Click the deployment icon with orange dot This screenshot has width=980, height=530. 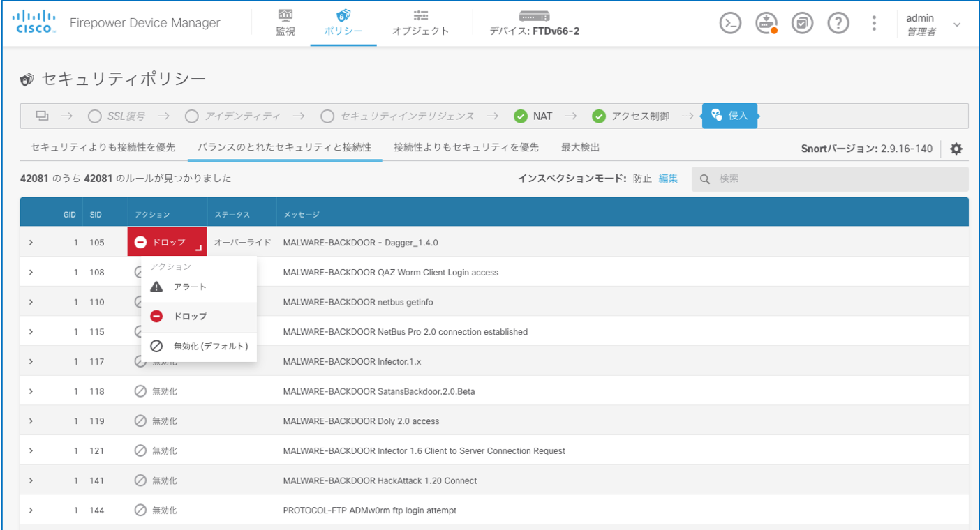pos(766,23)
